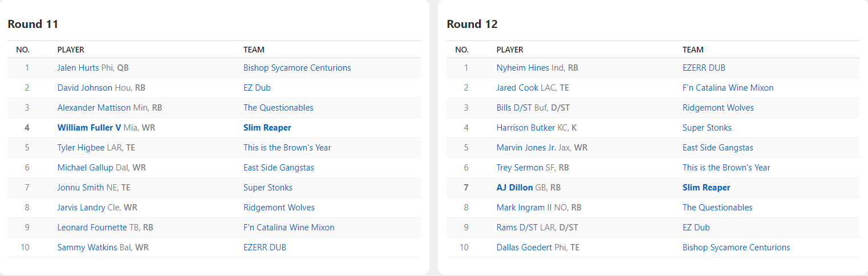Click AJ Dillon player name

[x=514, y=188]
